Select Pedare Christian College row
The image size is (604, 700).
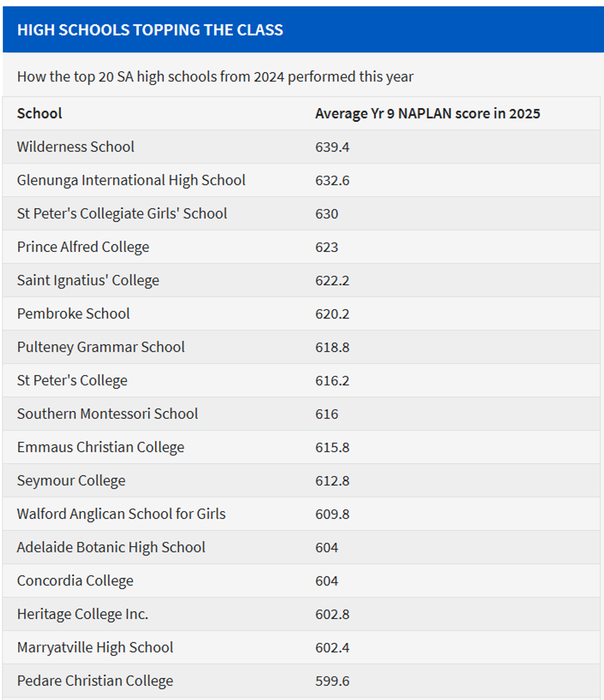pyautogui.click(x=95, y=681)
